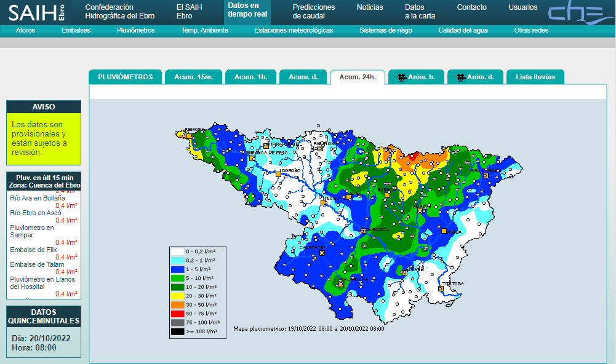Click the Tudela station marker on map
Viewport: 616px width, 364px height.
pos(323,203)
